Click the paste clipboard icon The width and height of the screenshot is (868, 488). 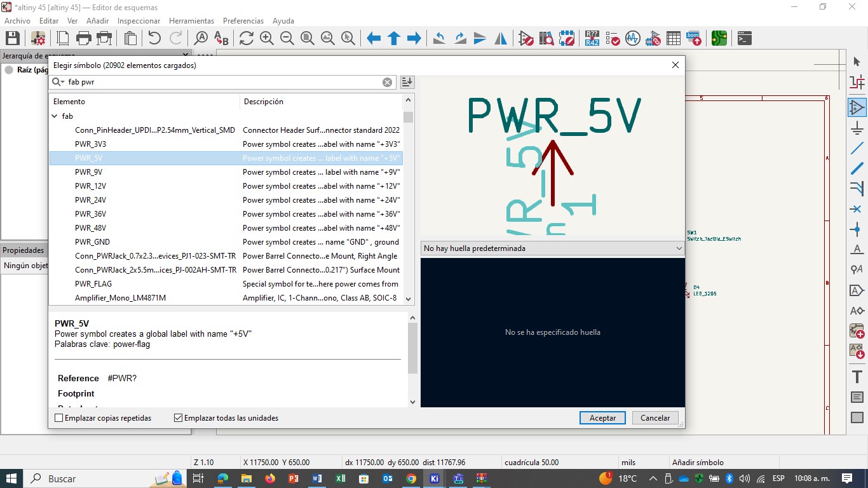pos(130,38)
